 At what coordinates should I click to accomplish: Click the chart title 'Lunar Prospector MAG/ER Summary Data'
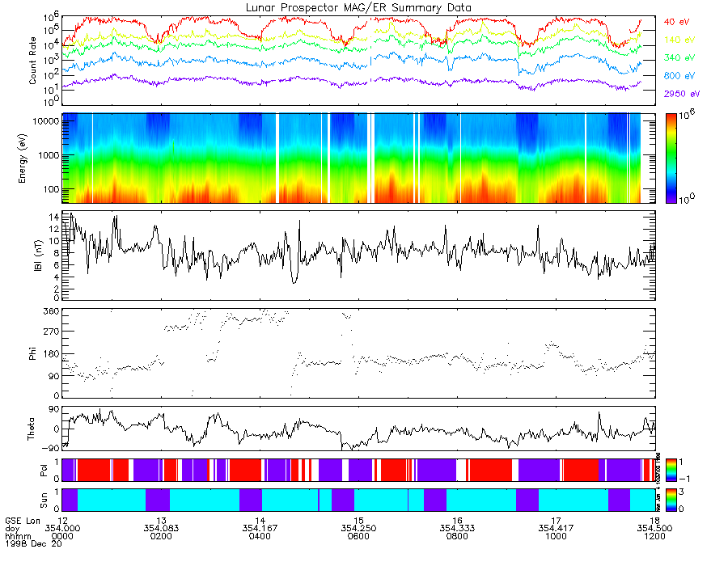[x=358, y=8]
